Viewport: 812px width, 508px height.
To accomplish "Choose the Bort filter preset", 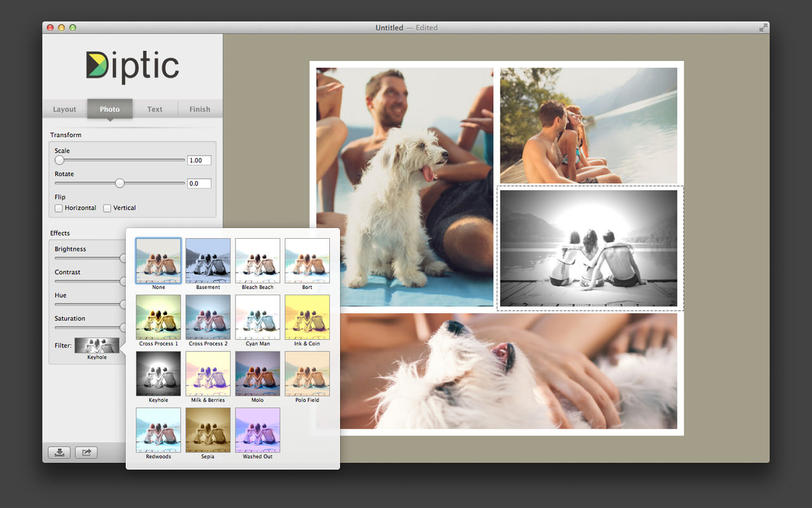I will (x=307, y=260).
